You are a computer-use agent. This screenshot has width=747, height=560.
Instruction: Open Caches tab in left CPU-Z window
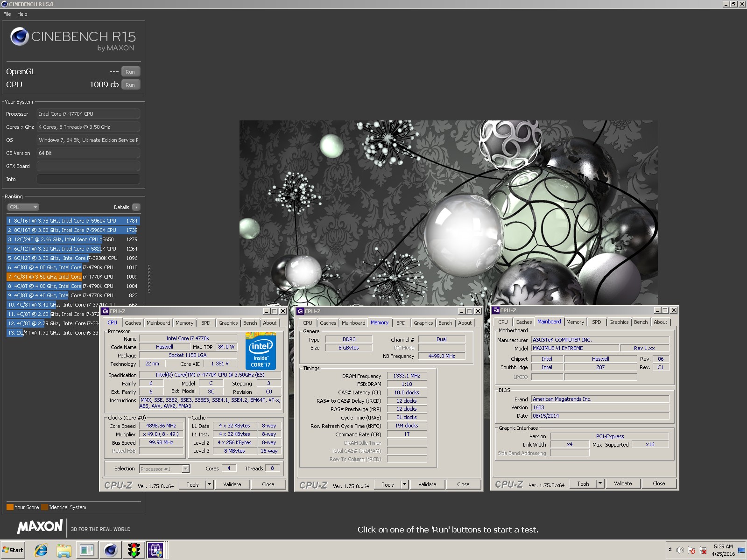(133, 323)
